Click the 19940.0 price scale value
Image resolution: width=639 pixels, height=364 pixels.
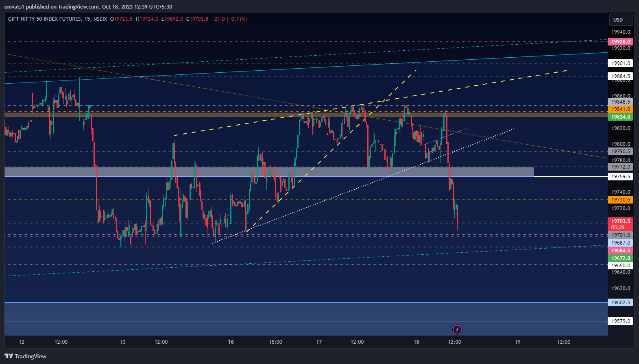tap(621, 32)
